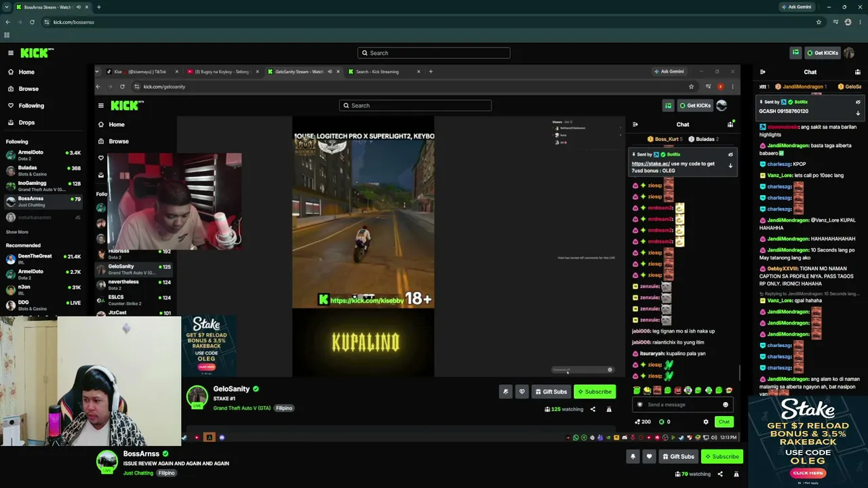Open chat settings gear in GeloSanity chat
This screenshot has height=488, width=868.
point(706,422)
